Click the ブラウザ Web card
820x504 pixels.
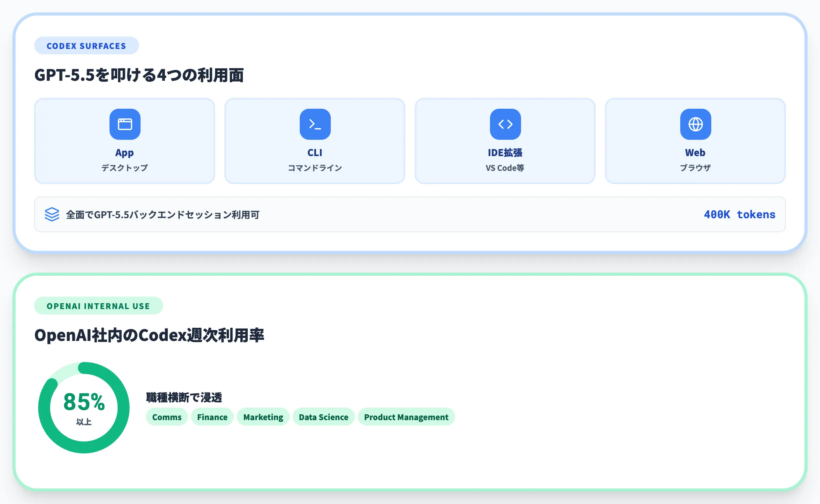pyautogui.click(x=695, y=141)
